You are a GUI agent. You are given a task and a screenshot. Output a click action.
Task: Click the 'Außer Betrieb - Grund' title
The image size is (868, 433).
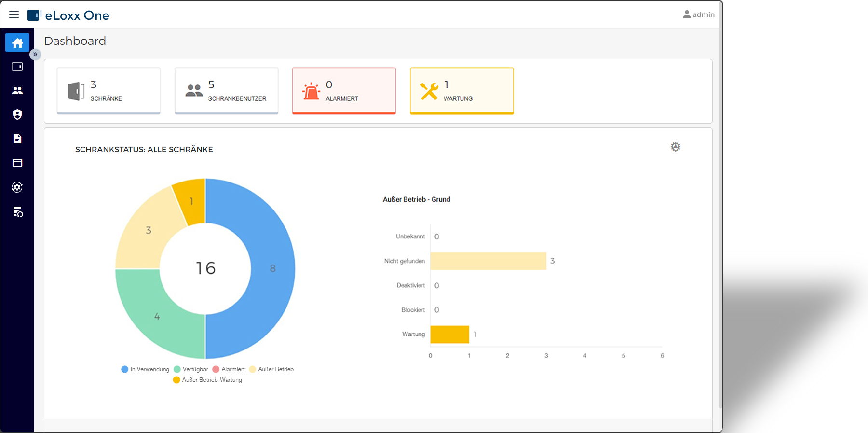pyautogui.click(x=417, y=199)
